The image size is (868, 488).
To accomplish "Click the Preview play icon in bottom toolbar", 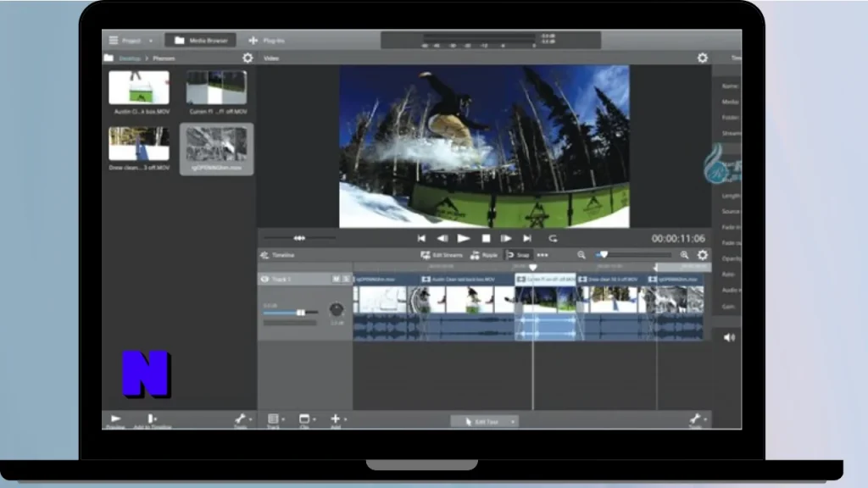I will coord(115,419).
